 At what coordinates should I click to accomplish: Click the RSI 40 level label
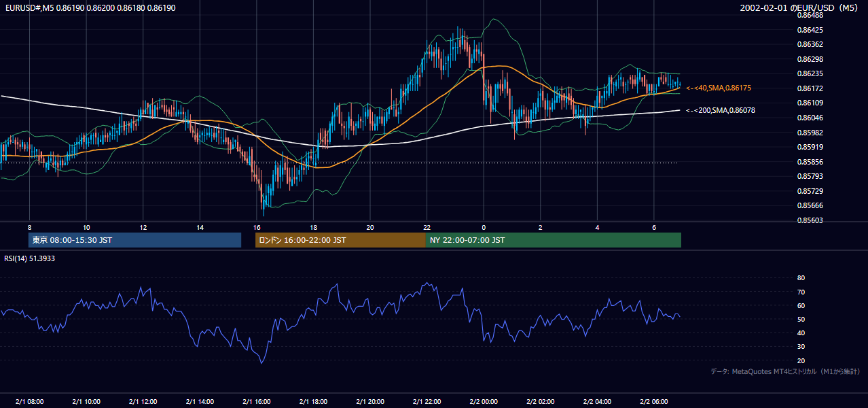[x=801, y=333]
